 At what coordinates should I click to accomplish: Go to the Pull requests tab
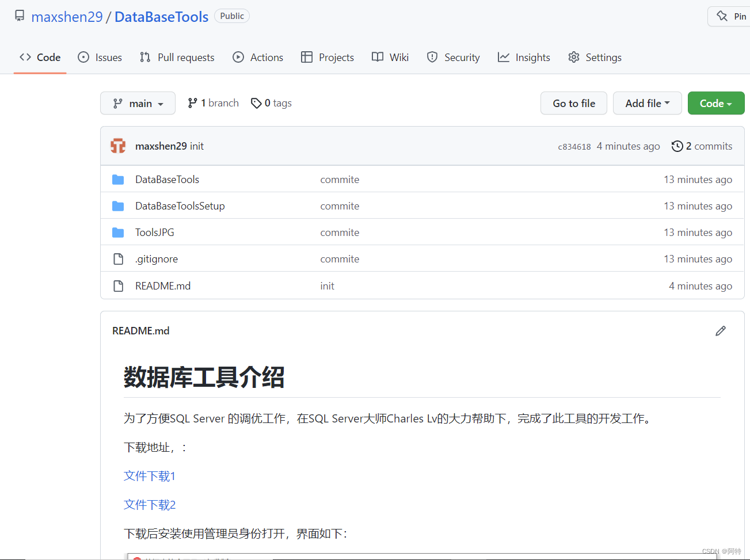(177, 57)
